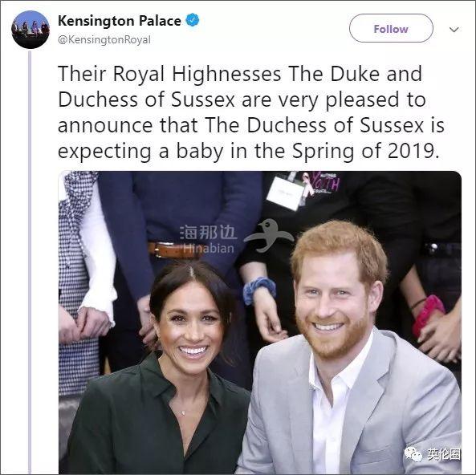Expand the tweet options chevron menu
The height and width of the screenshot is (475, 476).
tap(454, 30)
